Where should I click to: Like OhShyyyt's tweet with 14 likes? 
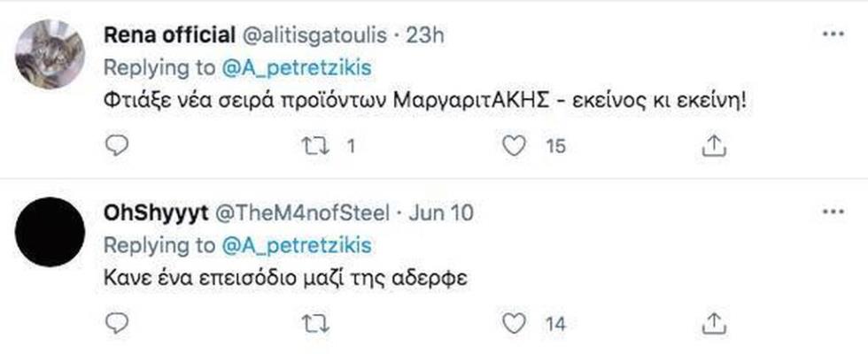tap(514, 323)
